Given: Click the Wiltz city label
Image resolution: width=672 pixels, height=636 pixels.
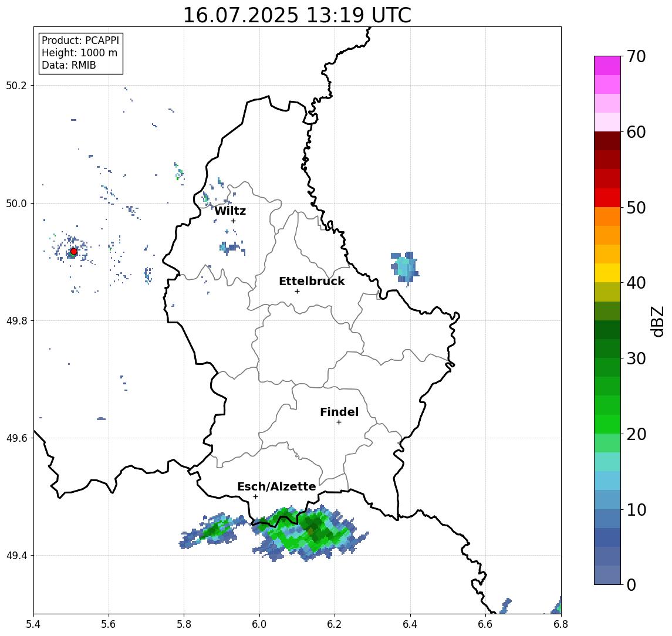Looking at the screenshot, I should click(x=230, y=211).
